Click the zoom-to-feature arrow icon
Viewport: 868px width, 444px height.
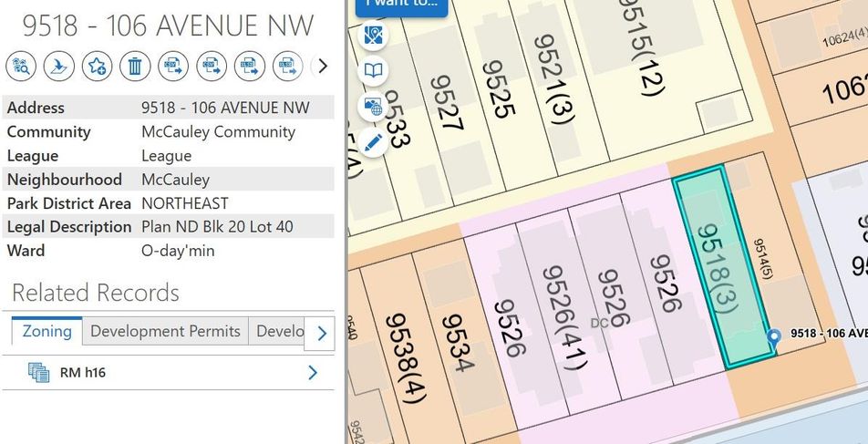tap(58, 66)
